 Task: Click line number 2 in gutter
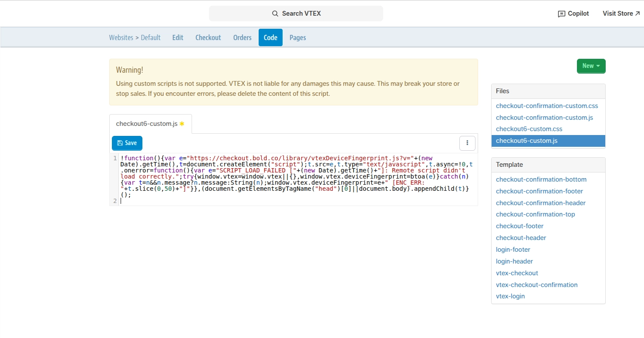pyautogui.click(x=115, y=201)
